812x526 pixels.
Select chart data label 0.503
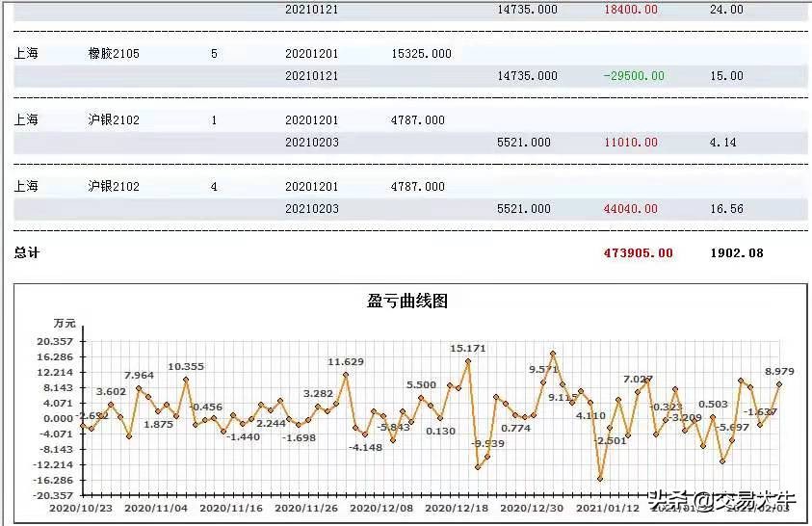[713, 405]
